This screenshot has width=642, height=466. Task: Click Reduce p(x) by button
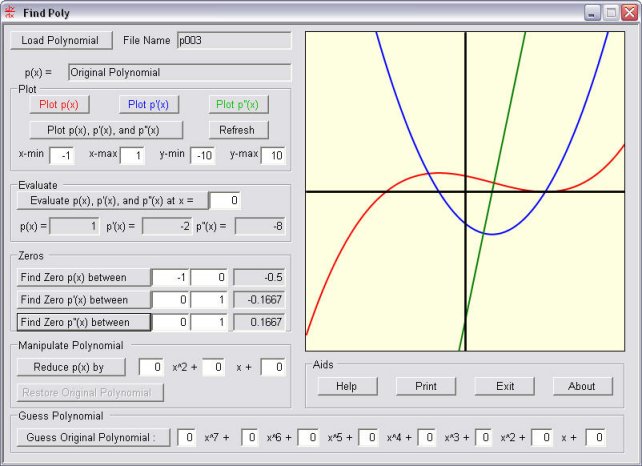[x=76, y=367]
